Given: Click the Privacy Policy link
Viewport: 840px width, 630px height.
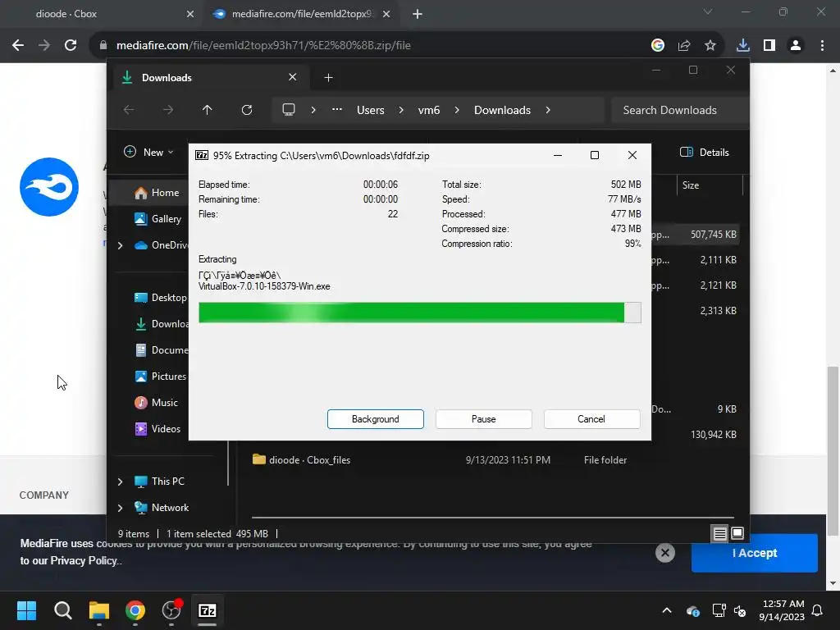Looking at the screenshot, I should [84, 561].
